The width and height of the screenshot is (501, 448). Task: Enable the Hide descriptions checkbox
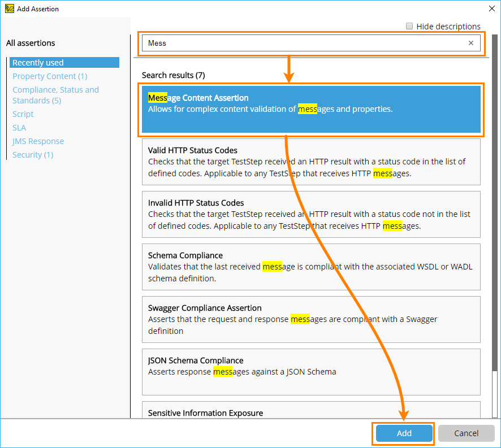[x=409, y=26]
